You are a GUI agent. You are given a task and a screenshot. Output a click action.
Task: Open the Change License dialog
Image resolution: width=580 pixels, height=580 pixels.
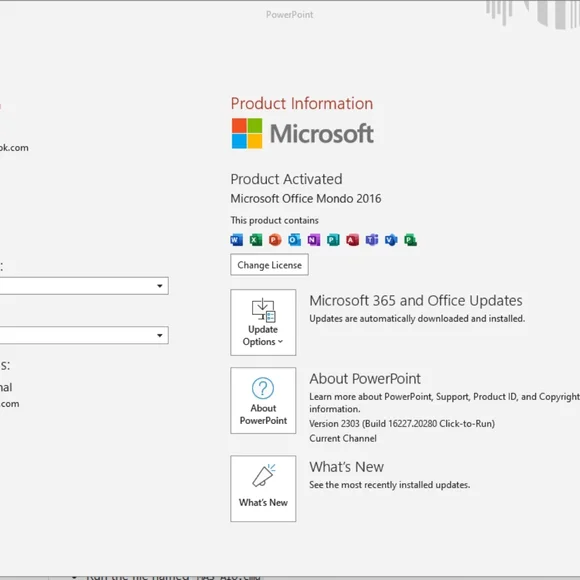tap(269, 265)
